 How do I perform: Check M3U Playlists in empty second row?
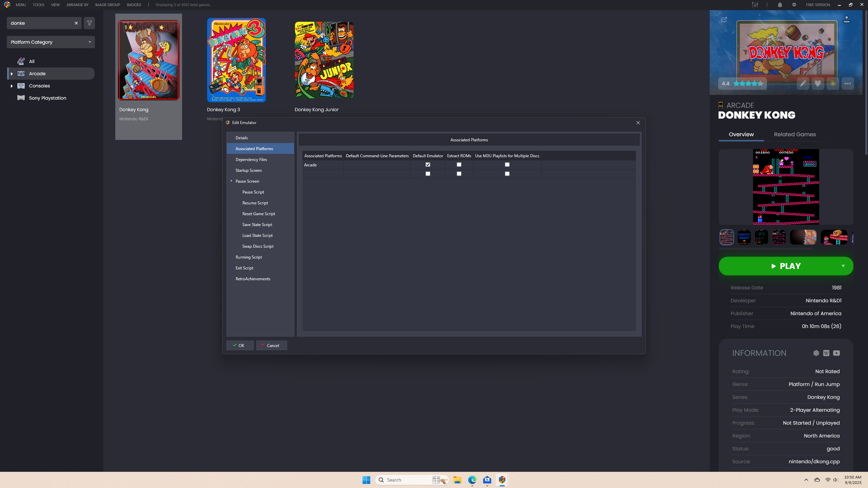[x=507, y=174]
